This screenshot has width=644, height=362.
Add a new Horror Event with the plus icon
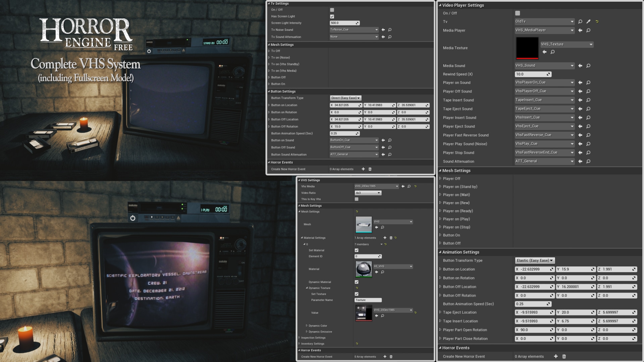363,169
